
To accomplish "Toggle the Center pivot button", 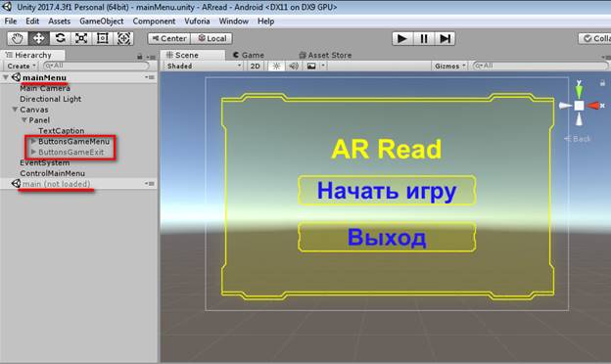I will point(169,38).
